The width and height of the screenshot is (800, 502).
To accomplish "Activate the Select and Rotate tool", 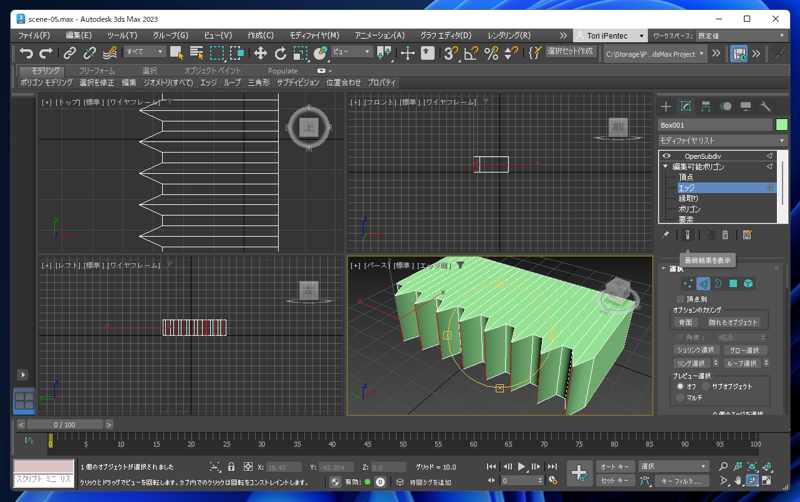I will 280,53.
